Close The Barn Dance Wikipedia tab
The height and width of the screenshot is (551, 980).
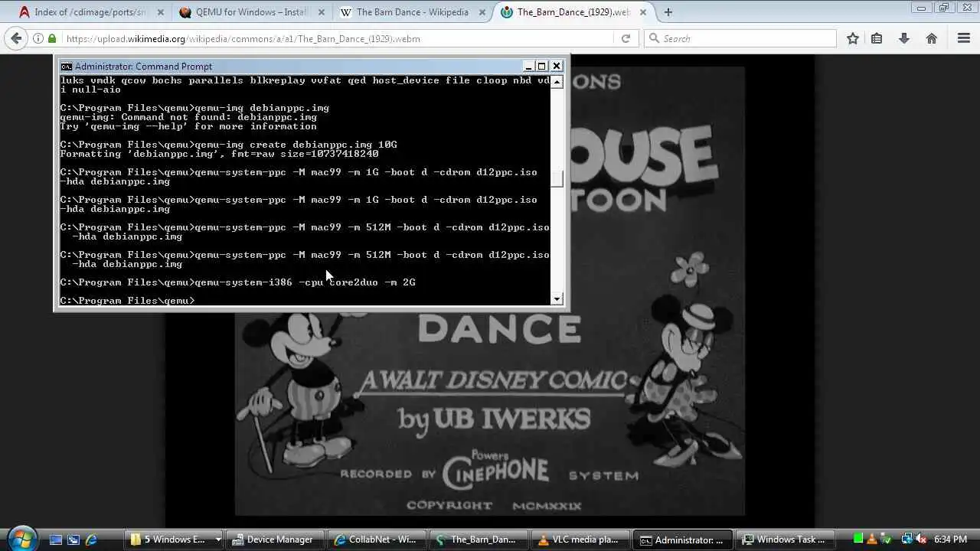pyautogui.click(x=483, y=12)
